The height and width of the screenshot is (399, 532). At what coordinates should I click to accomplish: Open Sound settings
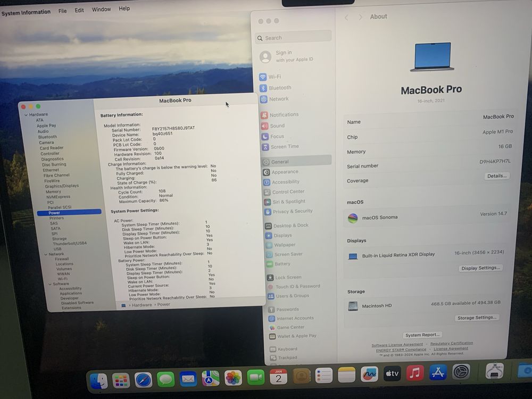coord(273,126)
